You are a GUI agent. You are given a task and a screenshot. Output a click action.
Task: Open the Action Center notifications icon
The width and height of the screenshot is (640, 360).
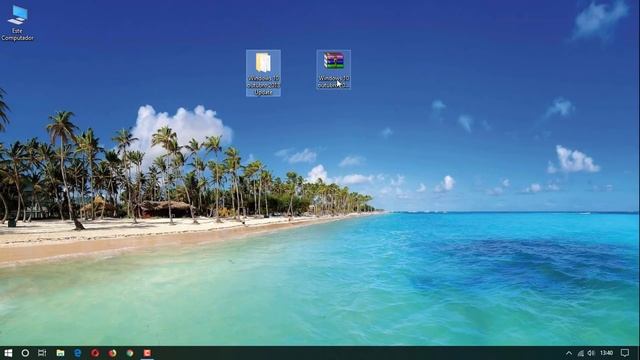[625, 353]
